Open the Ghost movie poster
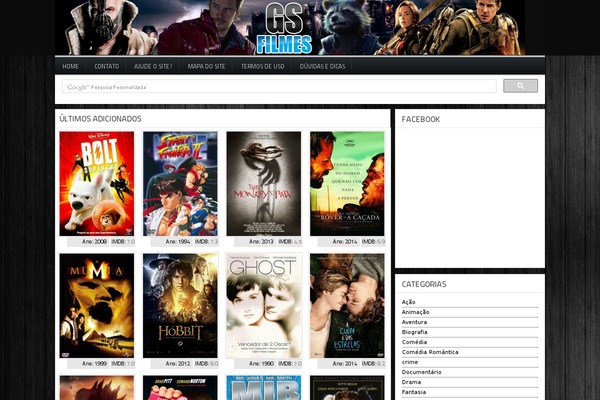 [264, 305]
